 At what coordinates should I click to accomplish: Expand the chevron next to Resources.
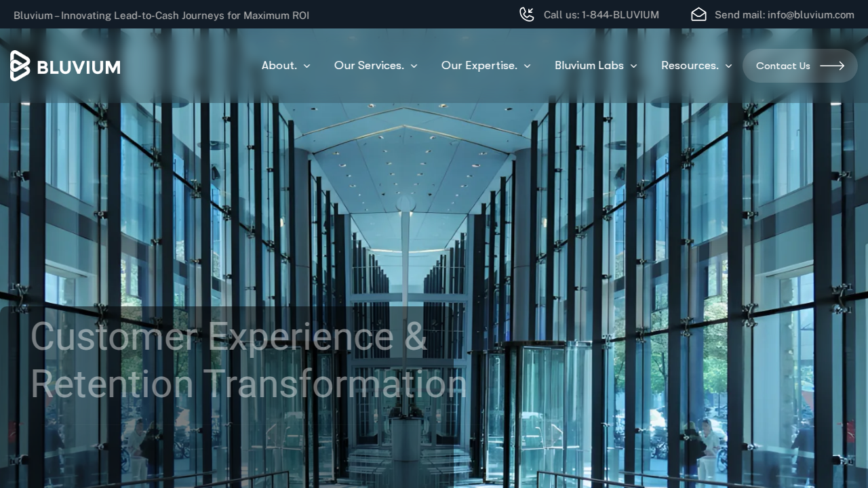click(728, 66)
